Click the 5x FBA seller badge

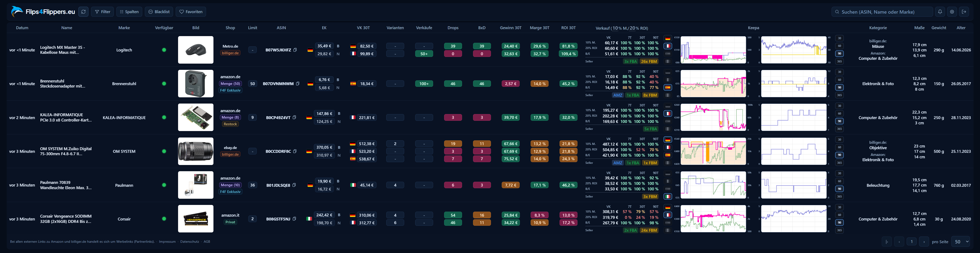(x=651, y=129)
